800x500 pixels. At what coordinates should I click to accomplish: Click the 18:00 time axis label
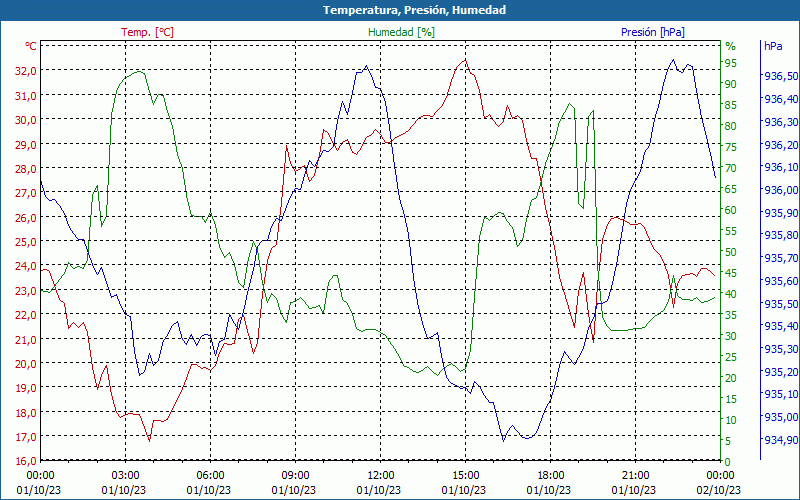coord(550,475)
